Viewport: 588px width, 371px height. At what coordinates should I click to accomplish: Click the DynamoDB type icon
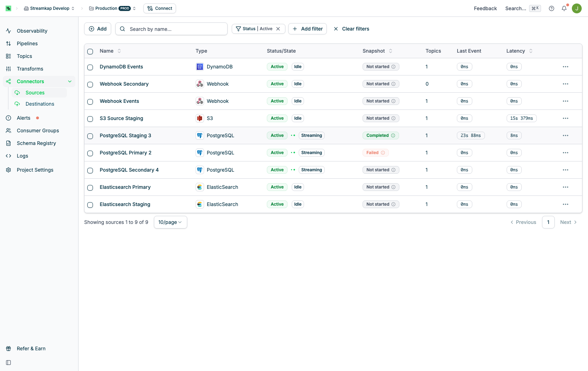(200, 67)
